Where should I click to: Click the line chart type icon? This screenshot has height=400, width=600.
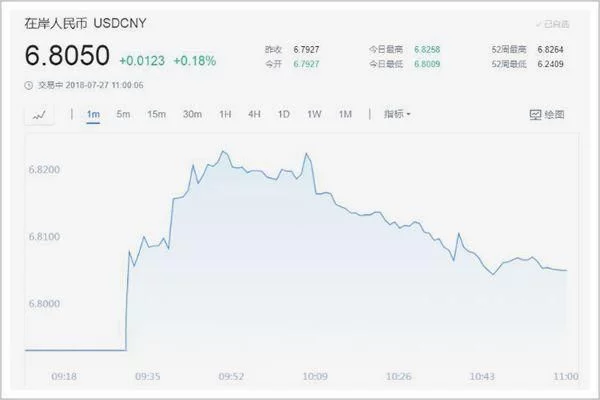point(39,115)
